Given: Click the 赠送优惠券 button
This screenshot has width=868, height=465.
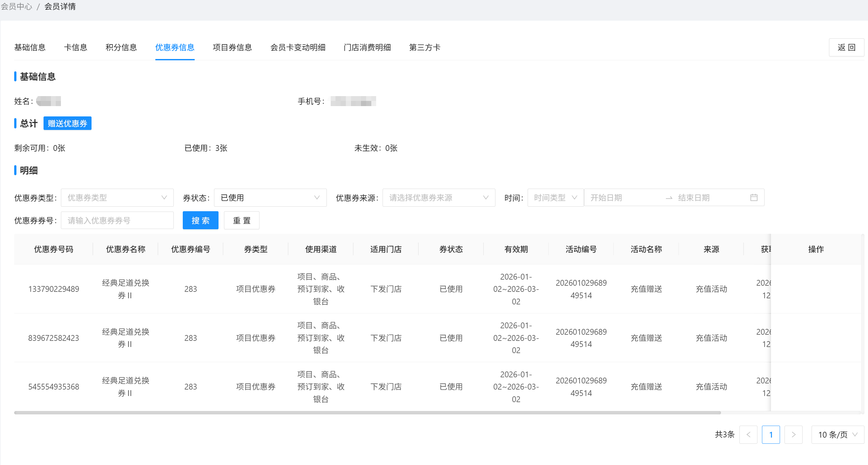Looking at the screenshot, I should pos(67,124).
